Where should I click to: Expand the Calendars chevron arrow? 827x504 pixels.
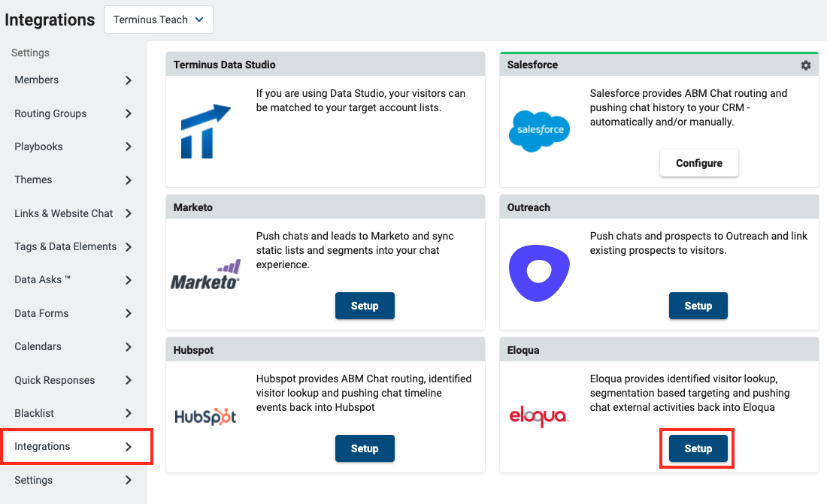click(128, 347)
